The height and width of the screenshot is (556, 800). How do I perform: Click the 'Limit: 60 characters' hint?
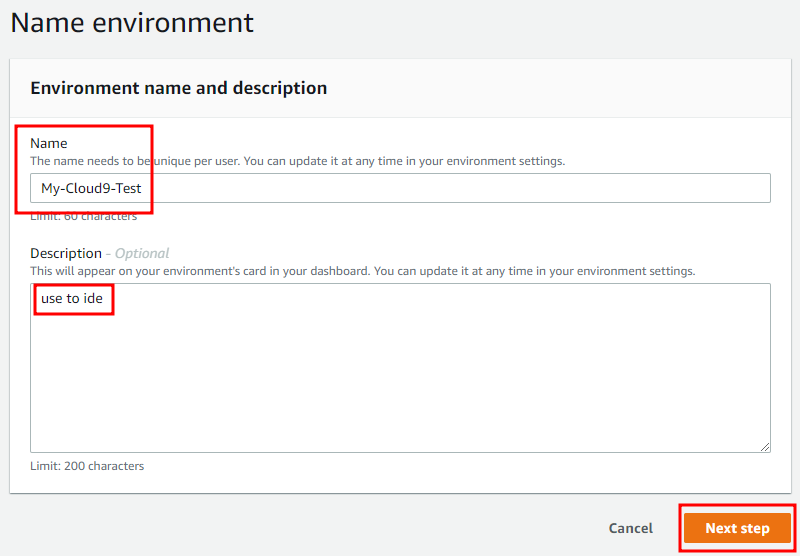pos(84,216)
